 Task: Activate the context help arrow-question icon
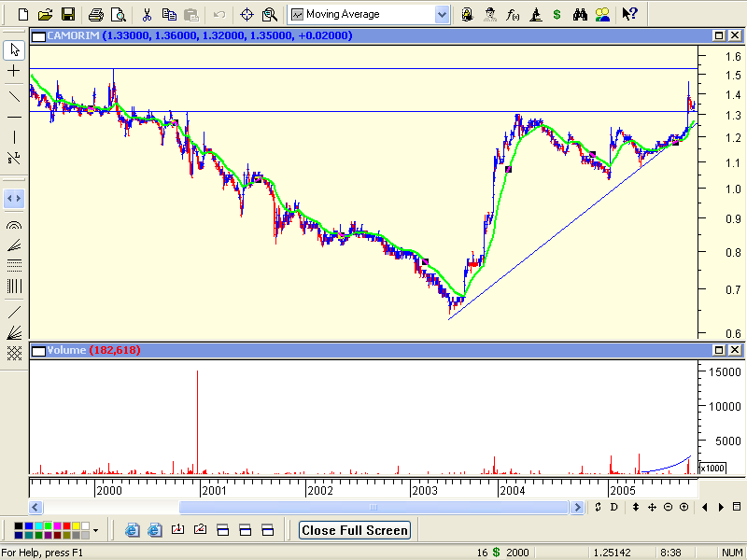click(629, 15)
